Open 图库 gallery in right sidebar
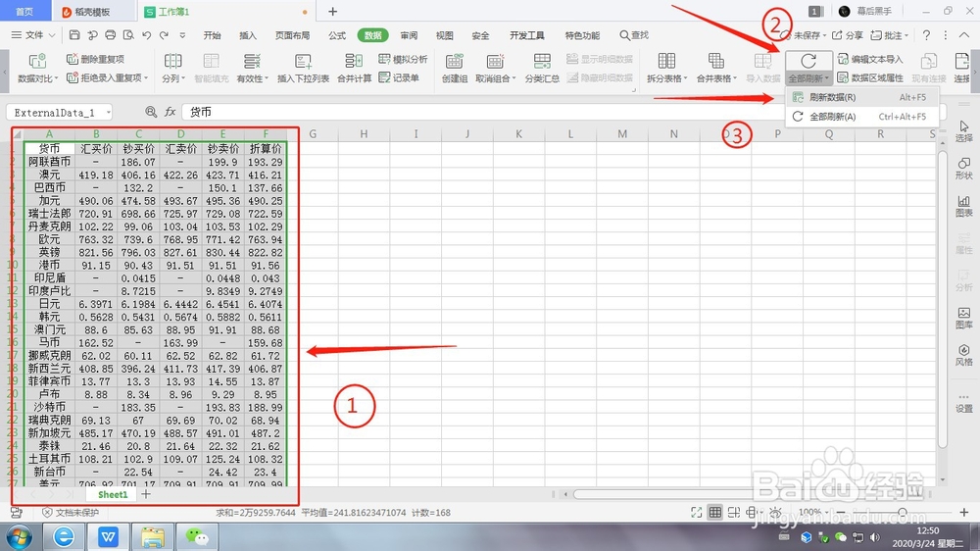 coord(963,318)
